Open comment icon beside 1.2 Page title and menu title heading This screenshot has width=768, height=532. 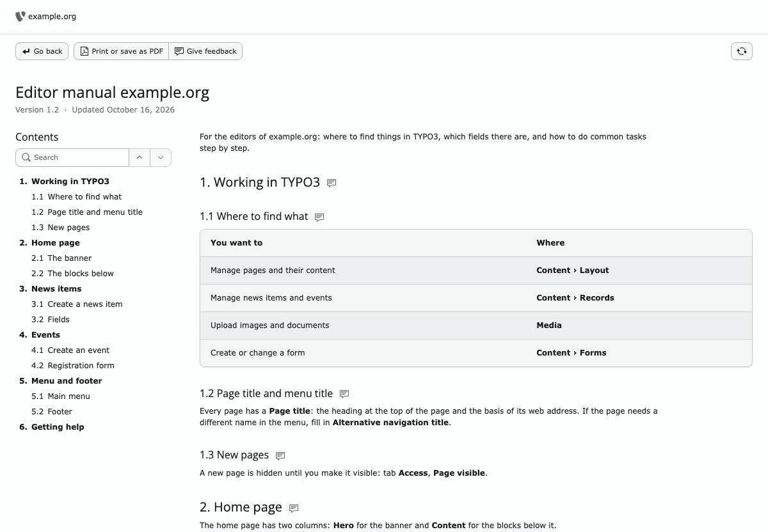point(344,394)
